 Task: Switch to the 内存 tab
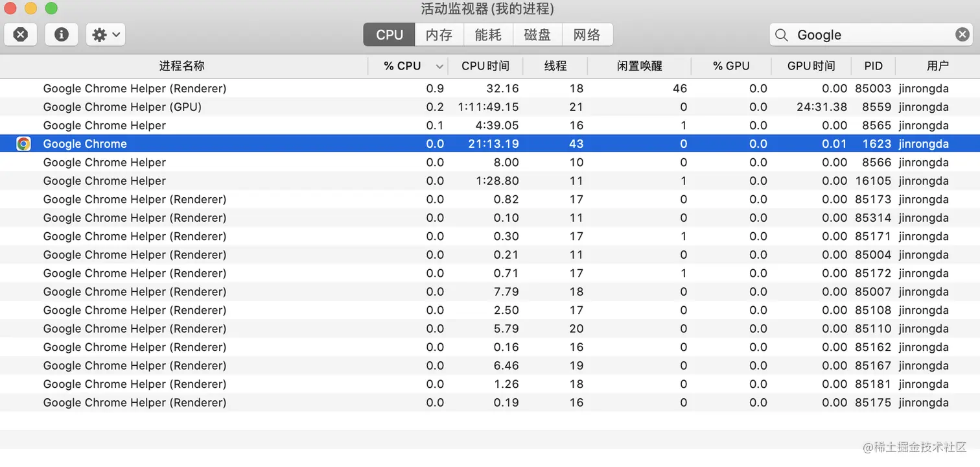pyautogui.click(x=439, y=35)
